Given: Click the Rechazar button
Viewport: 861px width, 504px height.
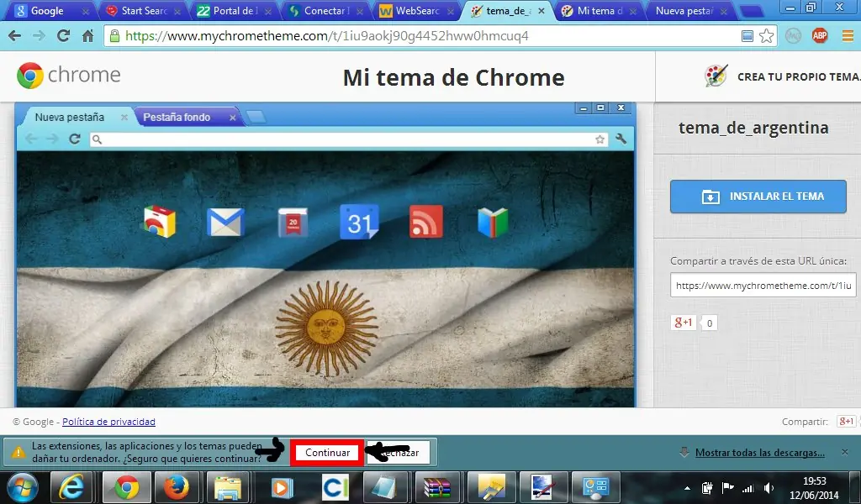Looking at the screenshot, I should pos(398,453).
